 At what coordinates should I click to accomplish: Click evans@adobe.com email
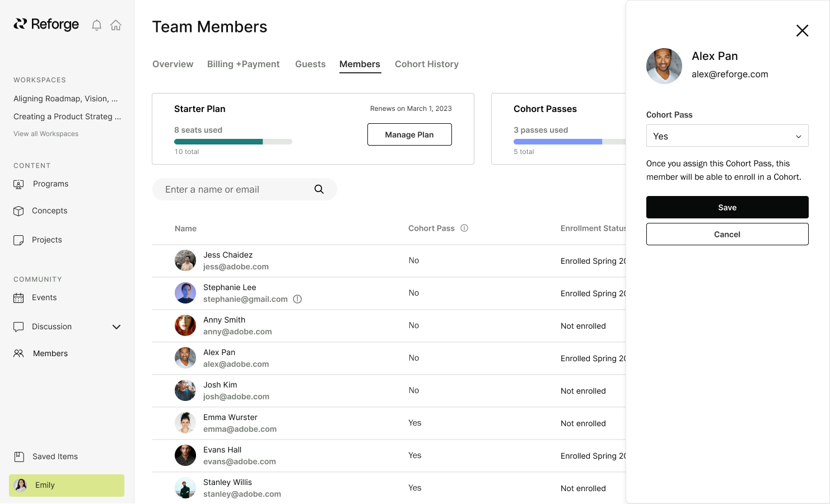(240, 461)
